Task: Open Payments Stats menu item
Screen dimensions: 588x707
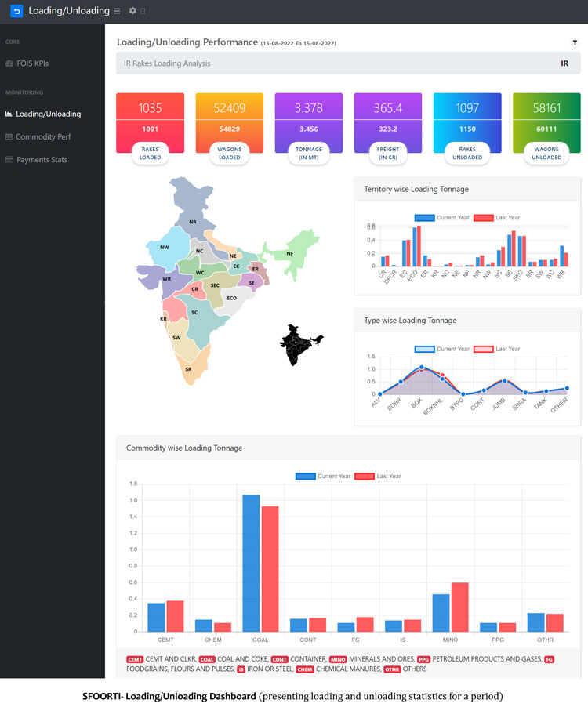Action: point(42,160)
